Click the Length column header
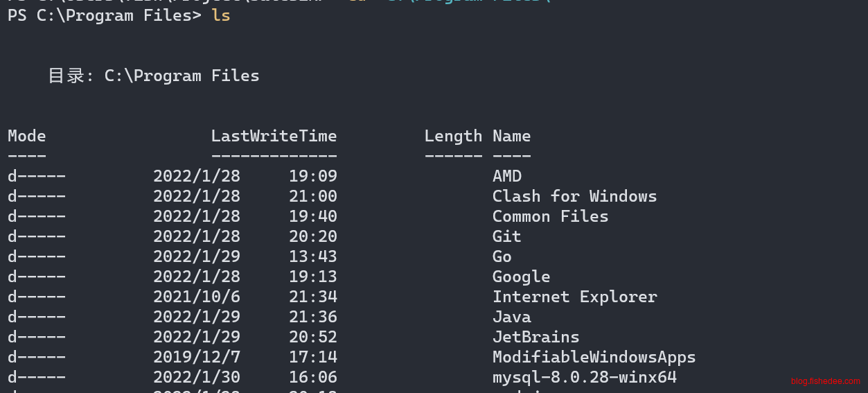 (x=453, y=136)
